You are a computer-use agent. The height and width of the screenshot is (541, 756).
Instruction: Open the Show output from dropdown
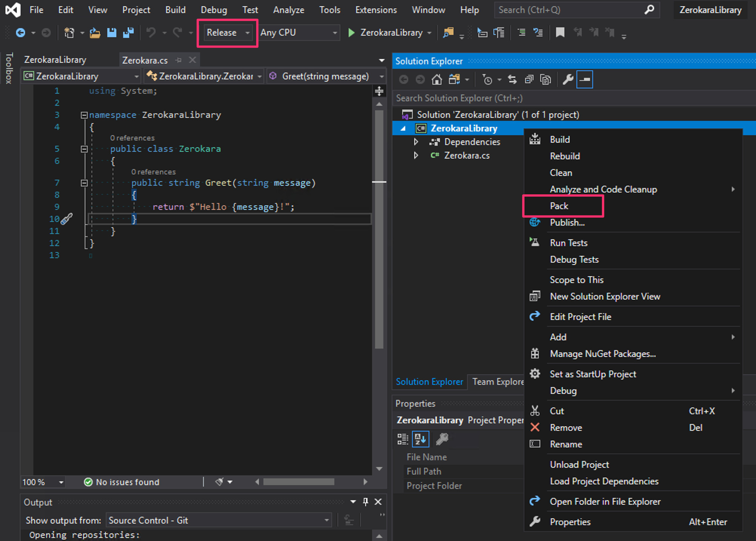219,520
